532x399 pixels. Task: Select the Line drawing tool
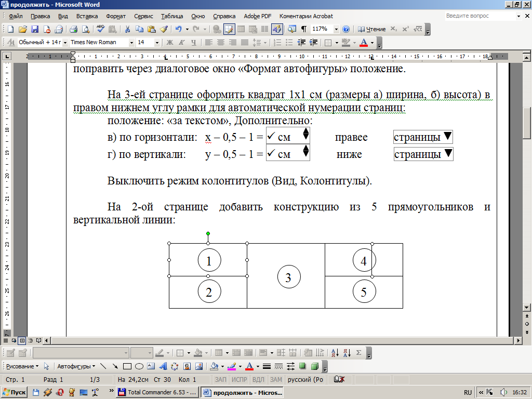(103, 366)
